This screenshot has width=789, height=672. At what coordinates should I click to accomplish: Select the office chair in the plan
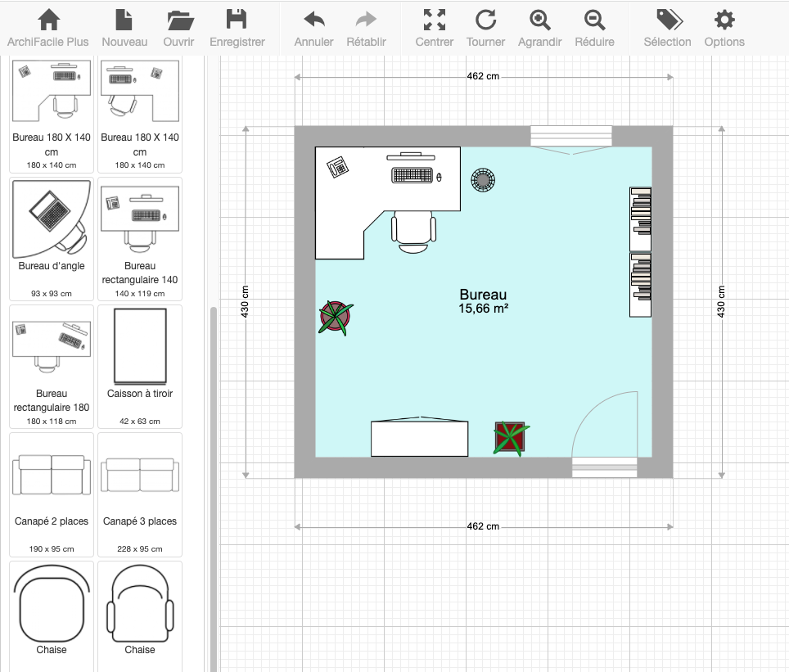click(x=413, y=228)
